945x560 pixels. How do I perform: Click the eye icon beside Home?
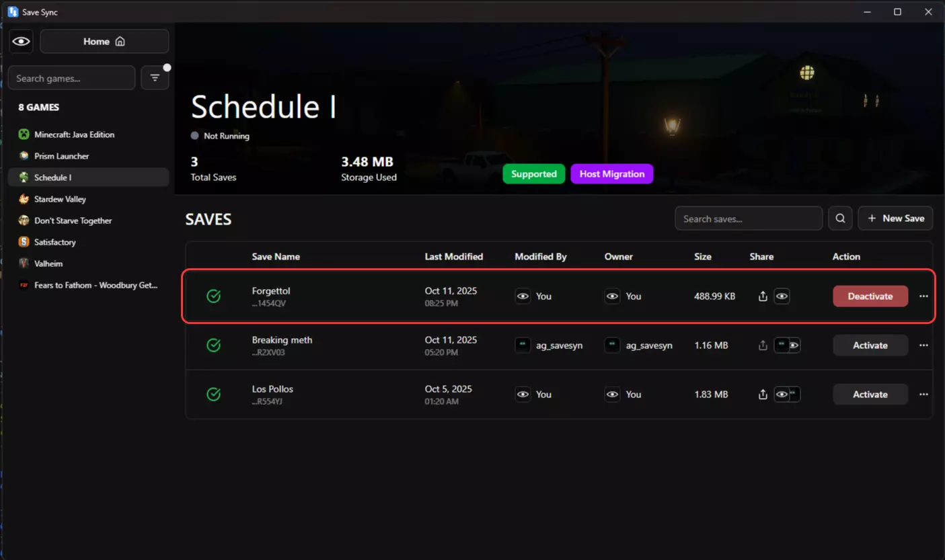click(x=22, y=42)
